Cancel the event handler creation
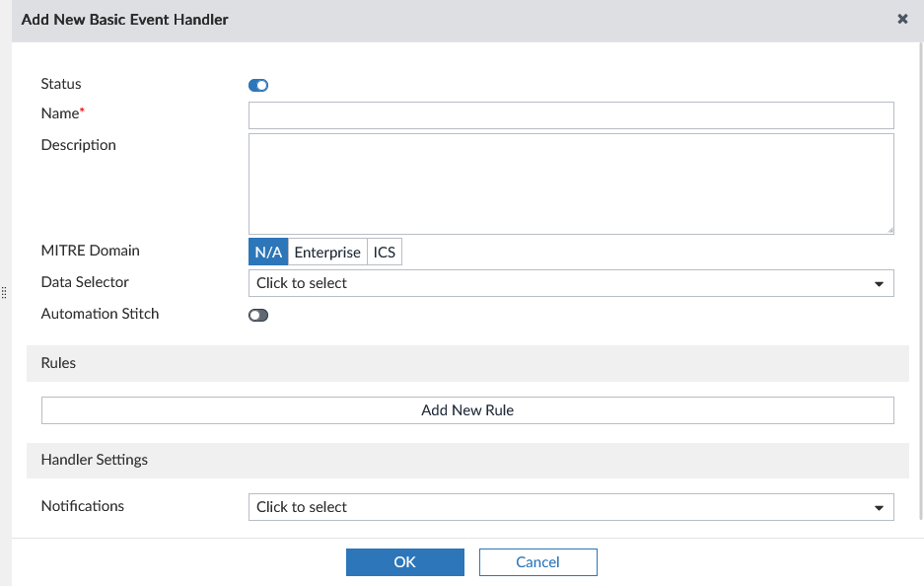924x586 pixels. (x=537, y=561)
